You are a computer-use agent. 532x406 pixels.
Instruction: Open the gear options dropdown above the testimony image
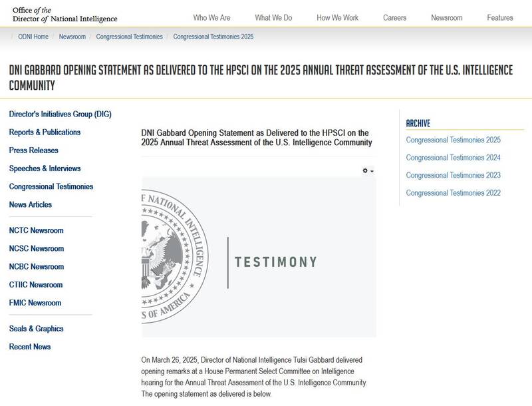(368, 171)
